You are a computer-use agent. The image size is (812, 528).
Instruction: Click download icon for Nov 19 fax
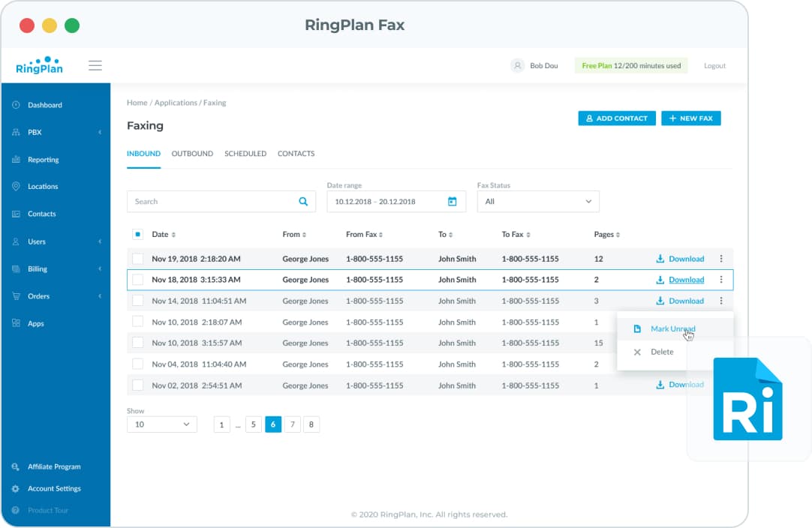pyautogui.click(x=660, y=259)
